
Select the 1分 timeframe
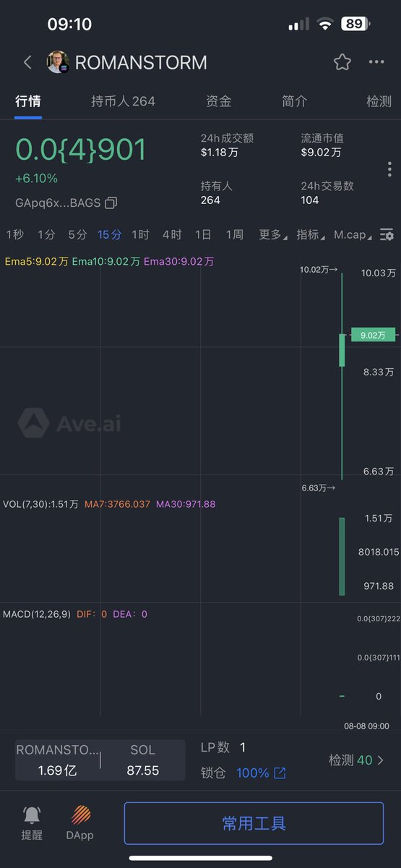pyautogui.click(x=46, y=234)
